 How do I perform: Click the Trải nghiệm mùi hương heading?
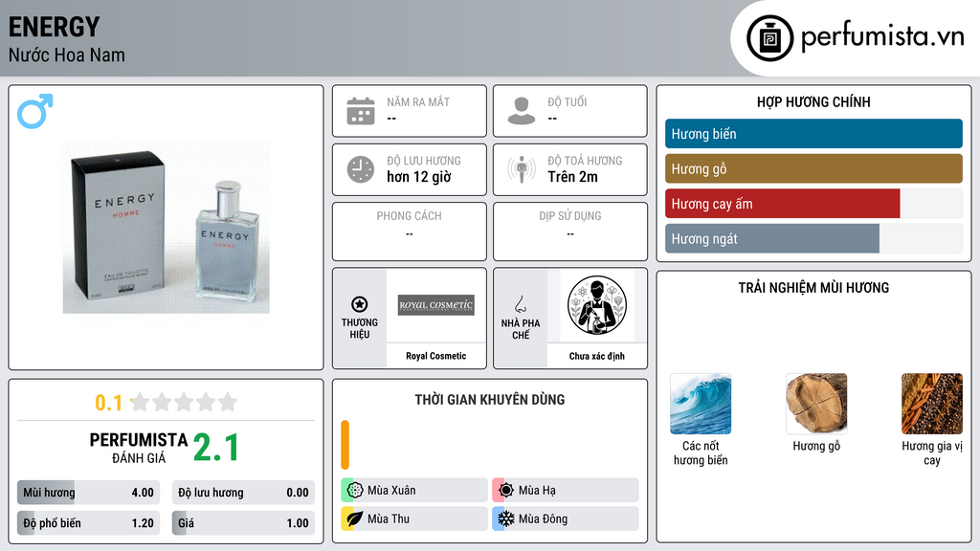(x=813, y=288)
